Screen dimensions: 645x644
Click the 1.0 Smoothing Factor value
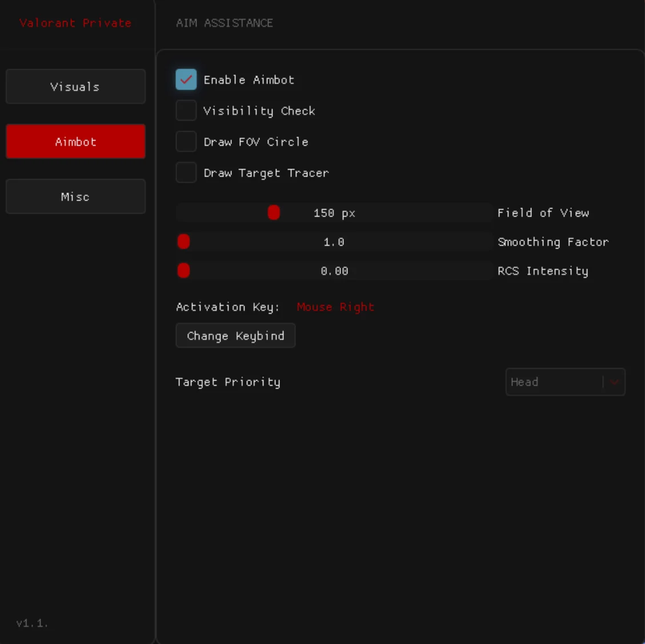(x=334, y=242)
